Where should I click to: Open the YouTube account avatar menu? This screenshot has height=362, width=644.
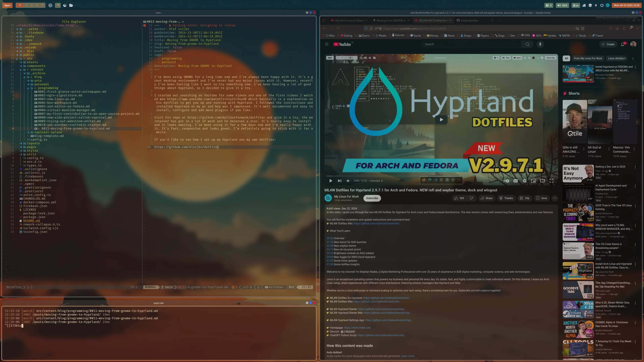point(633,44)
